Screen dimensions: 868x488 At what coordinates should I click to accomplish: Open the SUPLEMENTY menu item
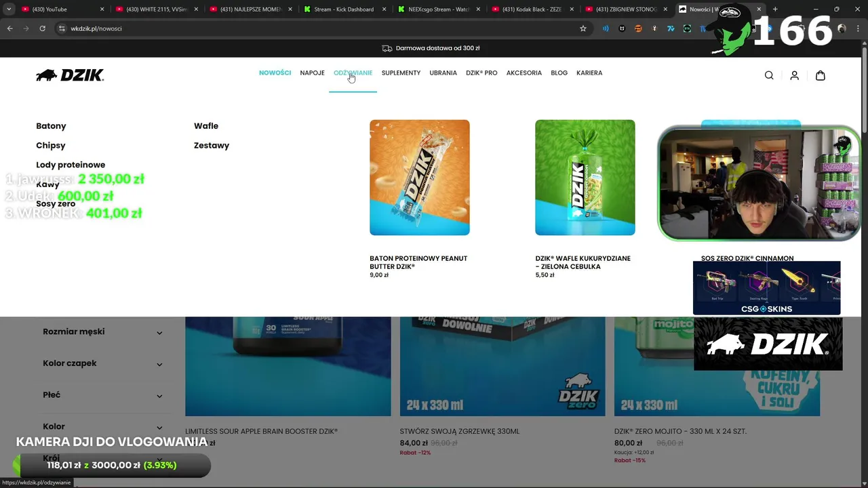401,73
